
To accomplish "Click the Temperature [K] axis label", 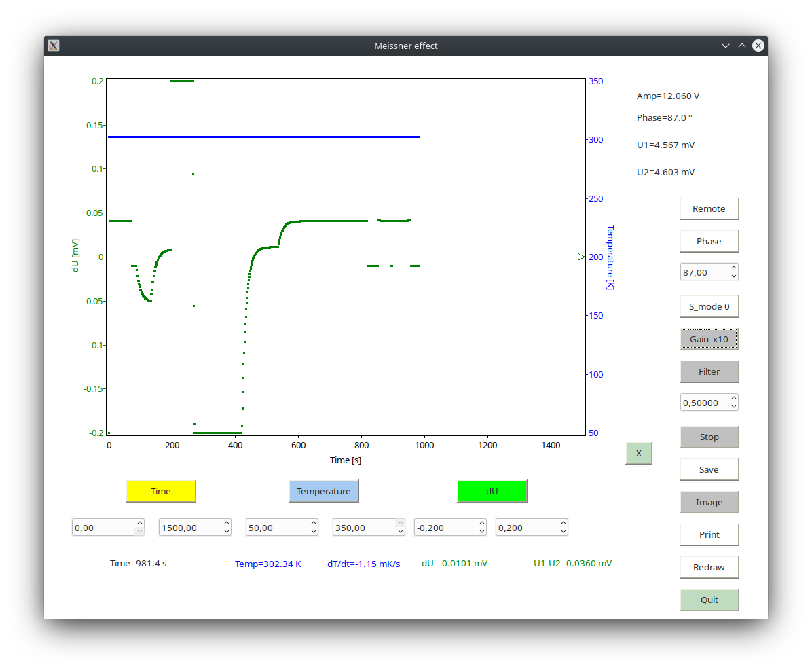I will 610,257.
